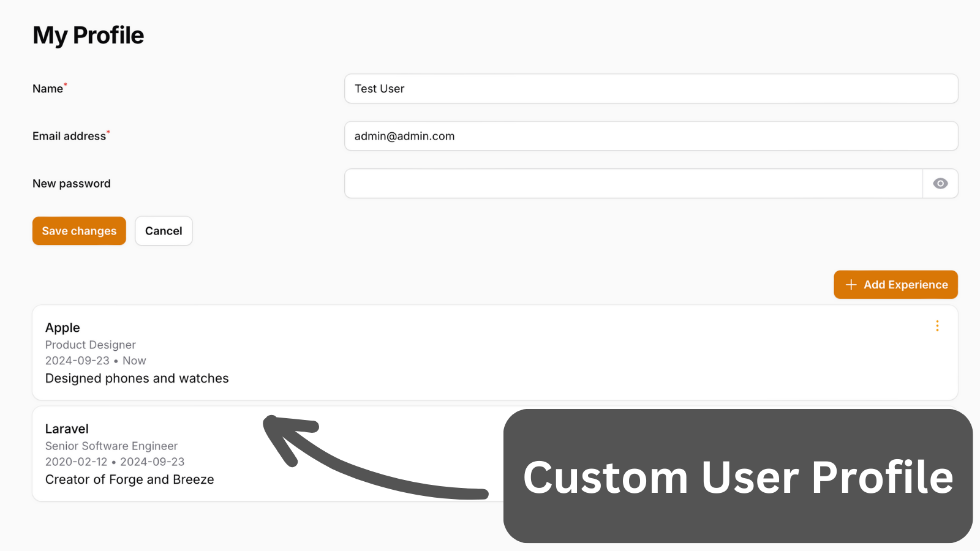Screen dimensions: 980x551
Task: Cancel profile editing
Action: 164,231
